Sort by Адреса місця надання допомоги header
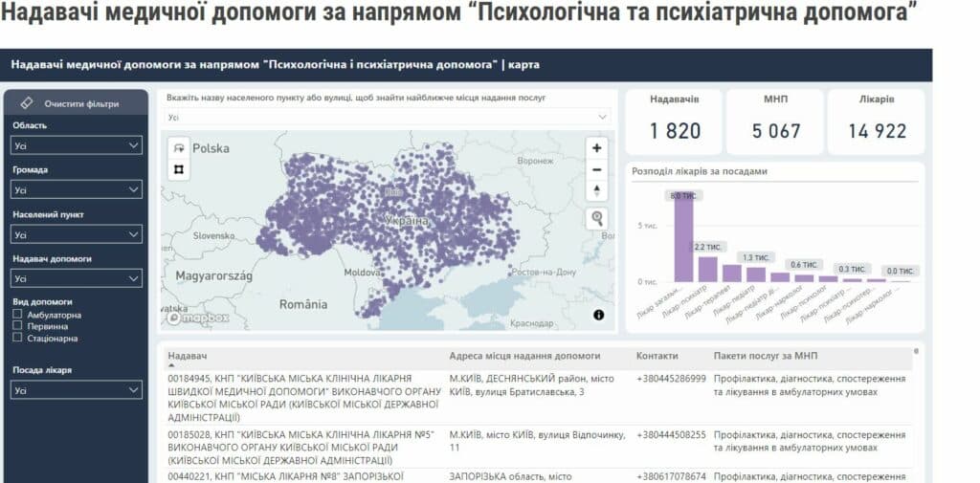The width and height of the screenshot is (980, 483). pyautogui.click(x=525, y=356)
